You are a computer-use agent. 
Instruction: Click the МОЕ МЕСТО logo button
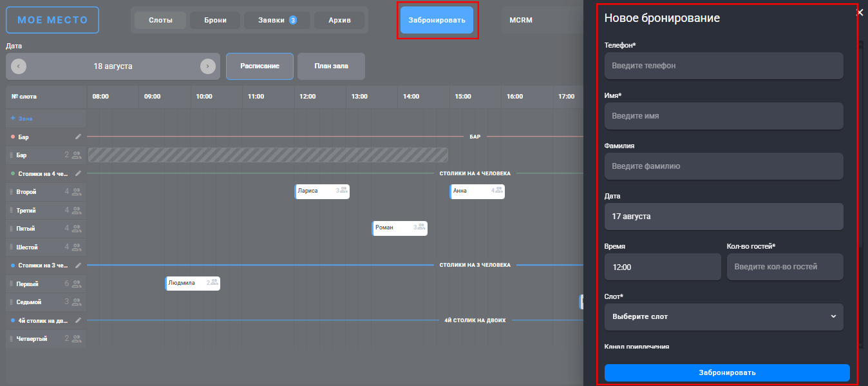point(52,20)
